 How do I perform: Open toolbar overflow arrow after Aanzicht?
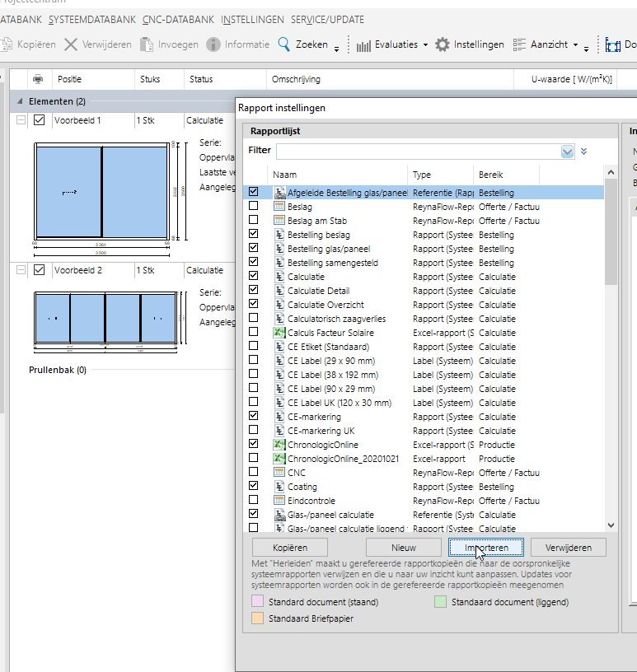click(x=587, y=49)
